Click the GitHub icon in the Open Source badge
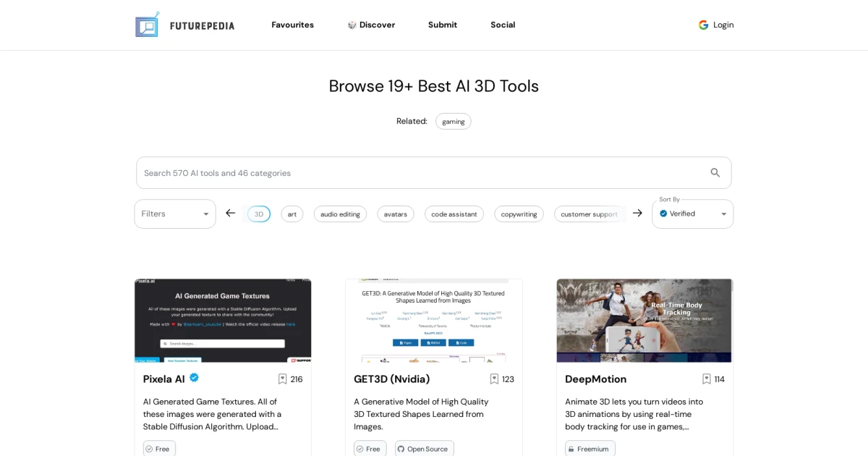868x456 pixels. [400, 449]
